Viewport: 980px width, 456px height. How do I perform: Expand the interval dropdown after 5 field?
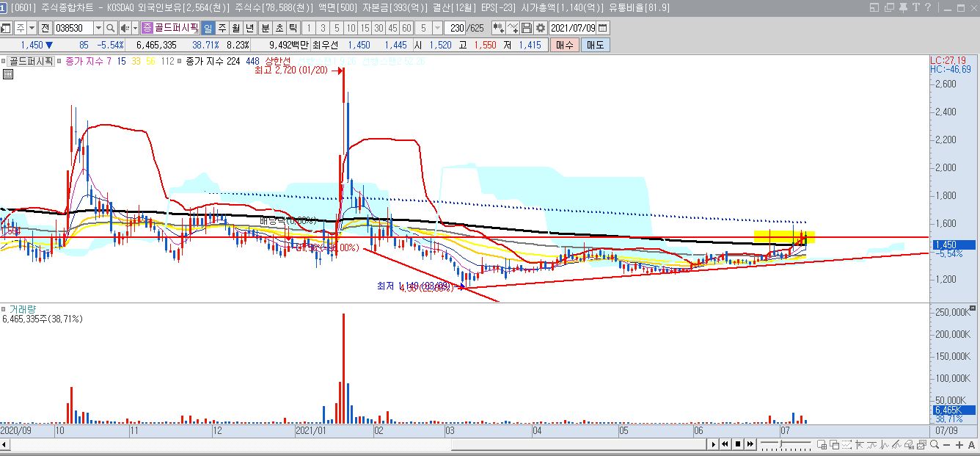(437, 28)
